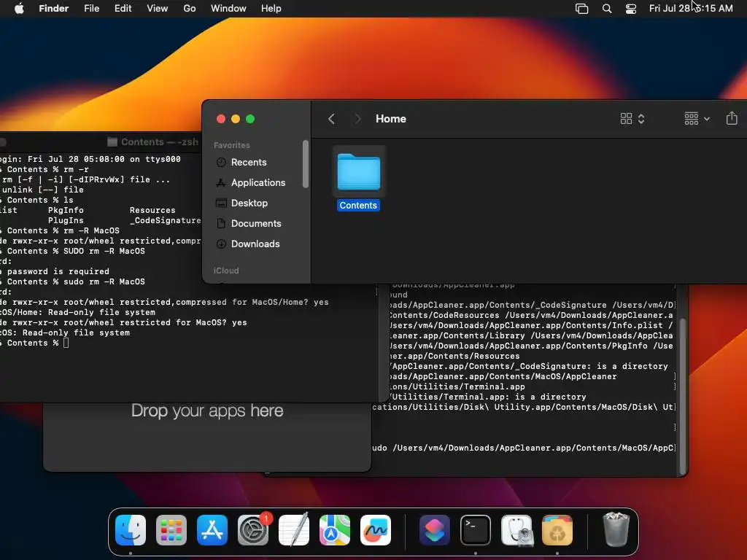Open System Settings from the Dock

[x=253, y=530]
